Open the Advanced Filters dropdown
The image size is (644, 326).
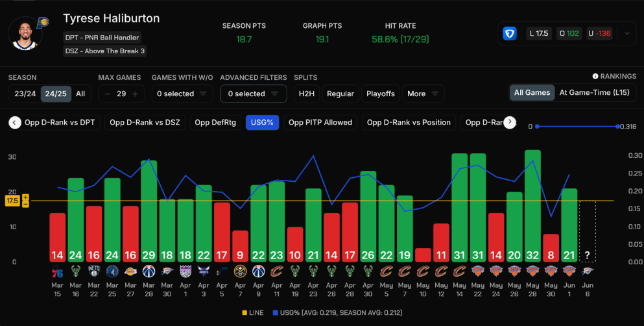[x=254, y=94]
